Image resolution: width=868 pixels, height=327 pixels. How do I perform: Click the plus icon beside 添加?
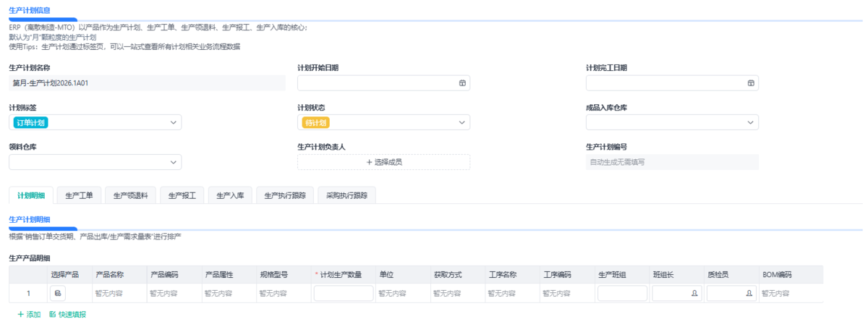pyautogui.click(x=20, y=315)
